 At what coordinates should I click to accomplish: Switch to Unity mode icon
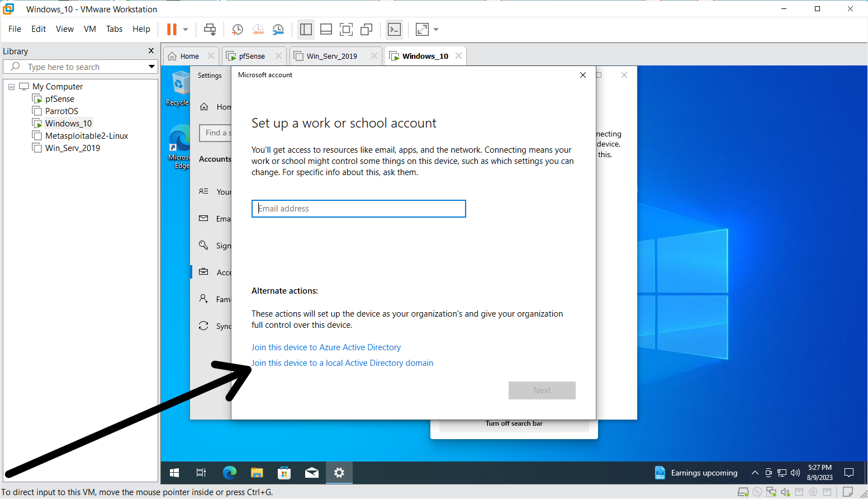point(367,29)
